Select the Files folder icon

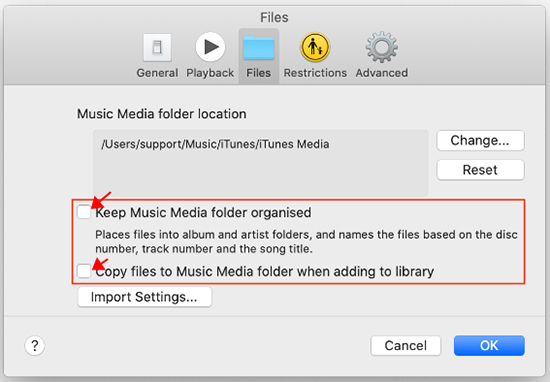pyautogui.click(x=259, y=47)
